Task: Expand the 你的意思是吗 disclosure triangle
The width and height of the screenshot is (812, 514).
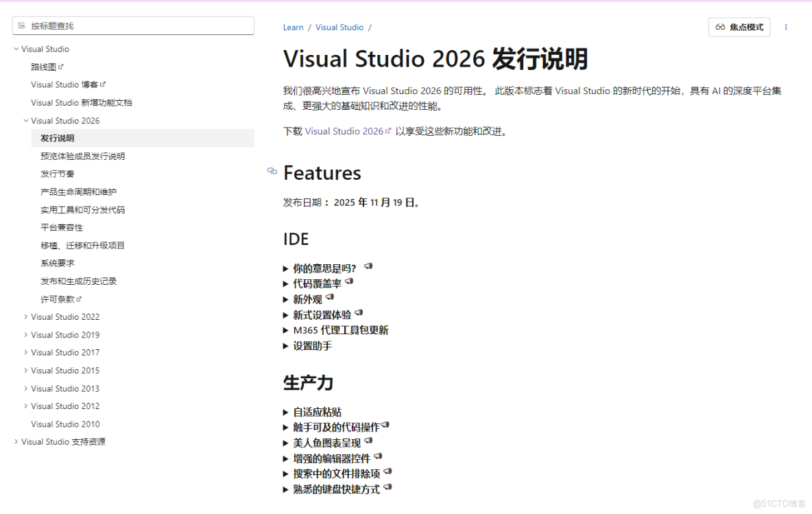Action: pos(286,267)
